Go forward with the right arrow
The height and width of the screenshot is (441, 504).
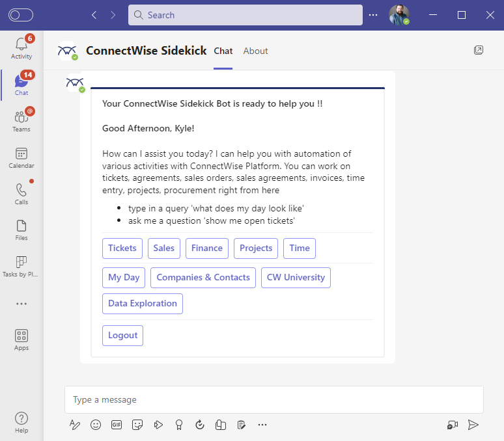point(113,15)
